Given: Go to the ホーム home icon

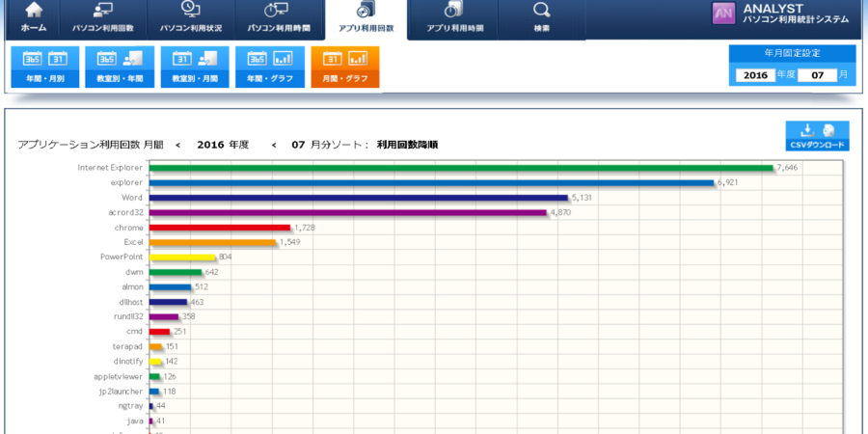Looking at the screenshot, I should coord(33,12).
